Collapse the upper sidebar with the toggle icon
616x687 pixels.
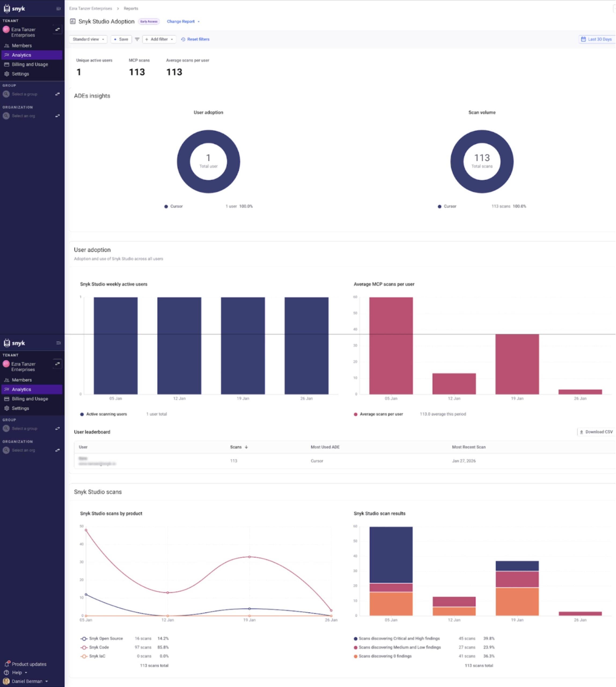pos(58,9)
